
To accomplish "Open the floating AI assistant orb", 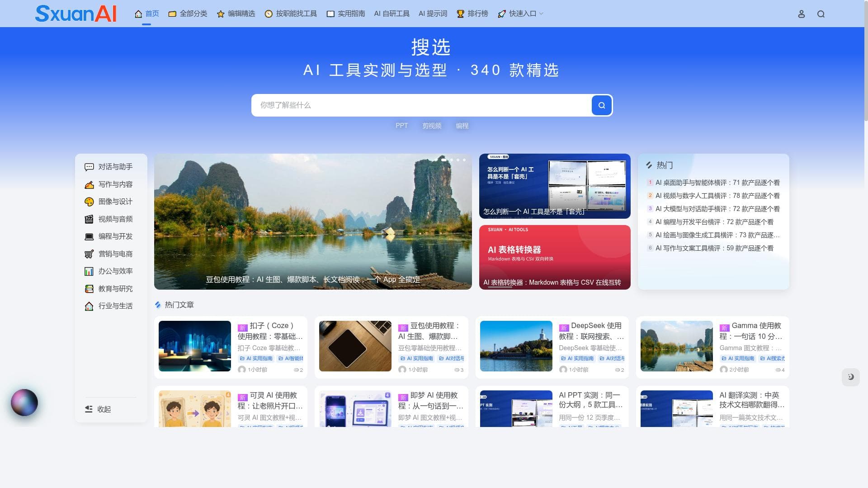I will point(24,402).
